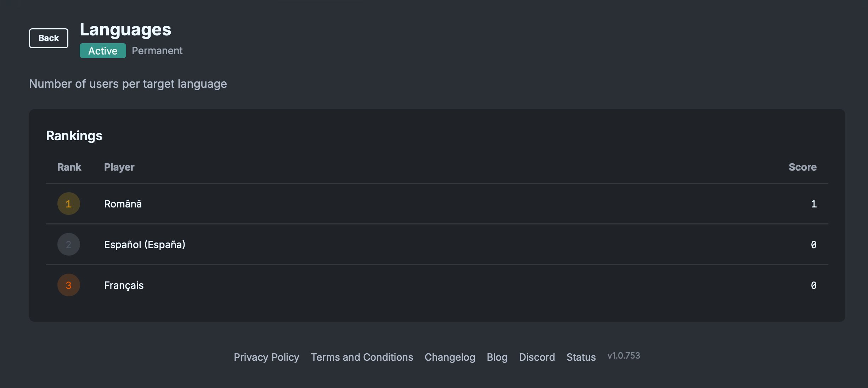
Task: Click the Score column header
Action: (x=802, y=167)
